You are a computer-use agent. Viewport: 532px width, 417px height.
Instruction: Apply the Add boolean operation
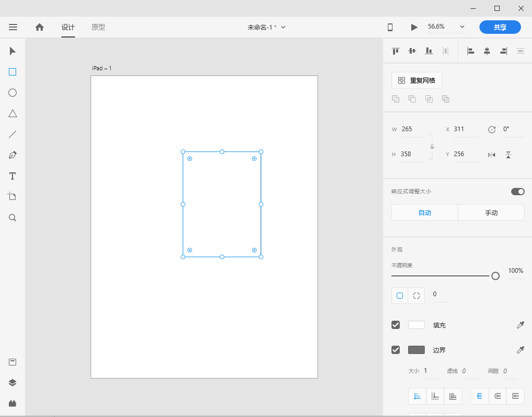396,99
